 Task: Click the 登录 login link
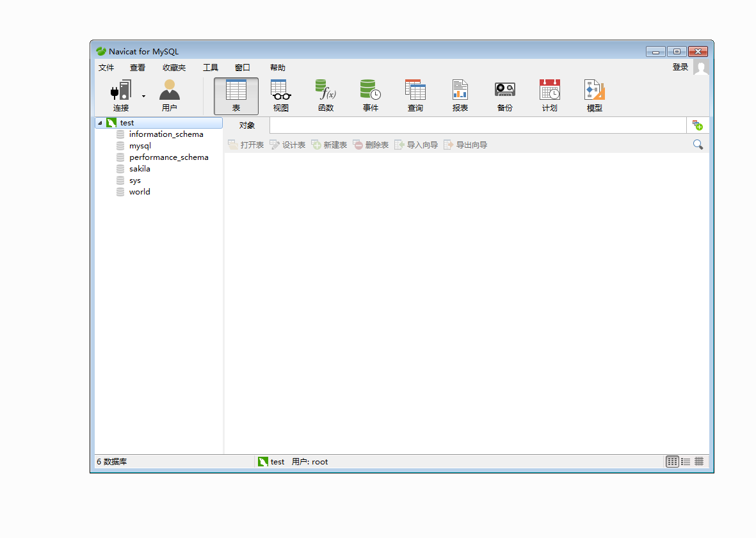[x=680, y=67]
